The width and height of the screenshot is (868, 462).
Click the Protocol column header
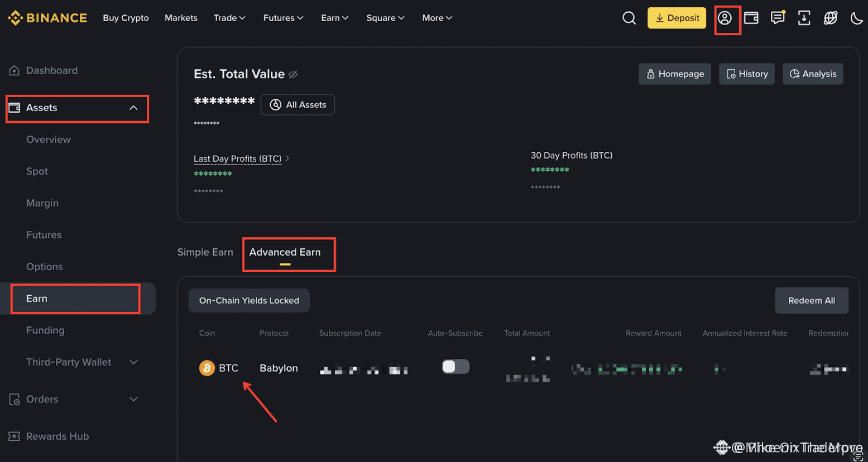274,333
